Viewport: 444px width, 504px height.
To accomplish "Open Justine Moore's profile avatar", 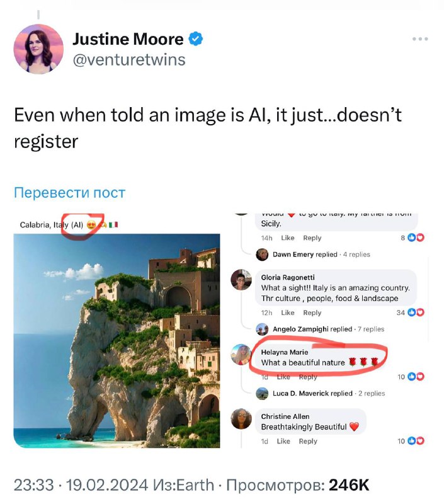I will click(38, 49).
